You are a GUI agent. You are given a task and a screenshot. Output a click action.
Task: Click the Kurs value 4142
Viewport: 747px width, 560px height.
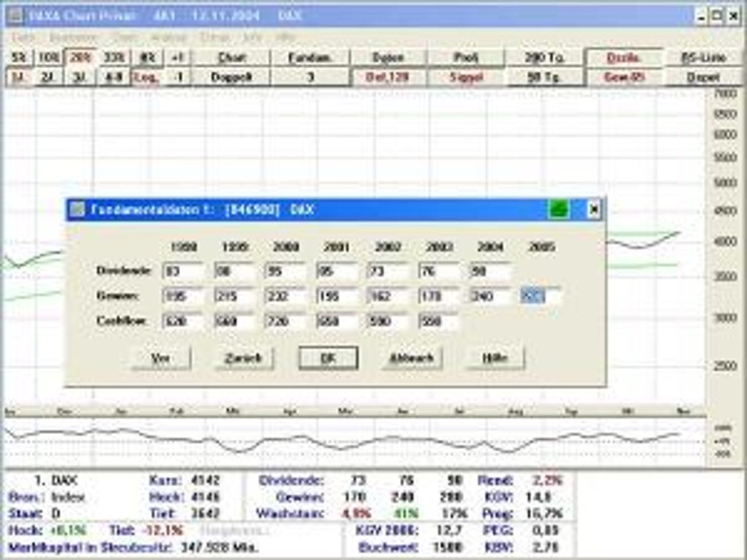205,480
